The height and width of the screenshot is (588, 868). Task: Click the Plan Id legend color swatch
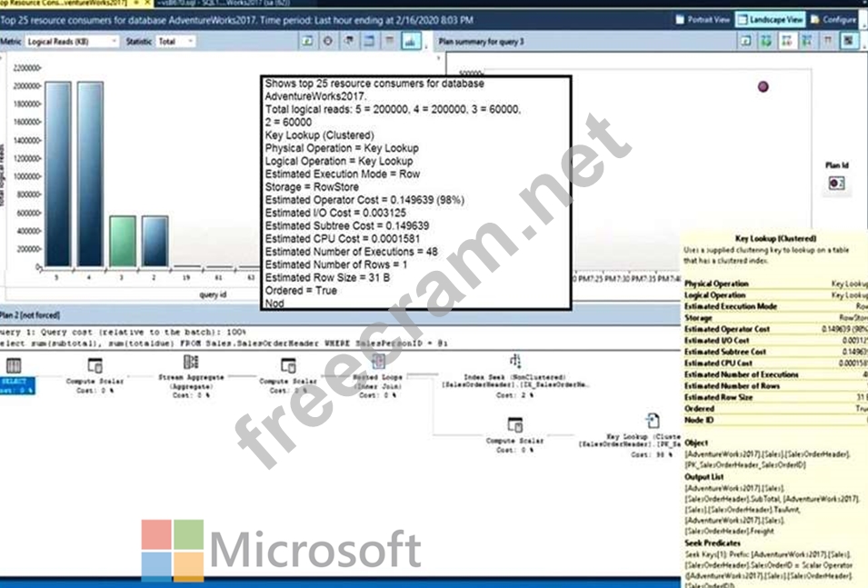pos(838,183)
